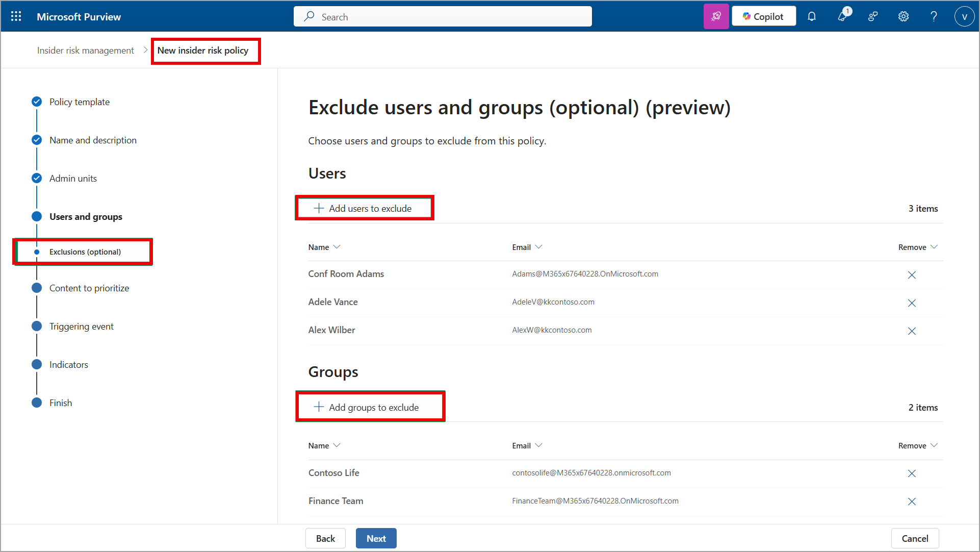980x552 pixels.
Task: Open the Remove column dropdown in Users table
Action: point(935,246)
